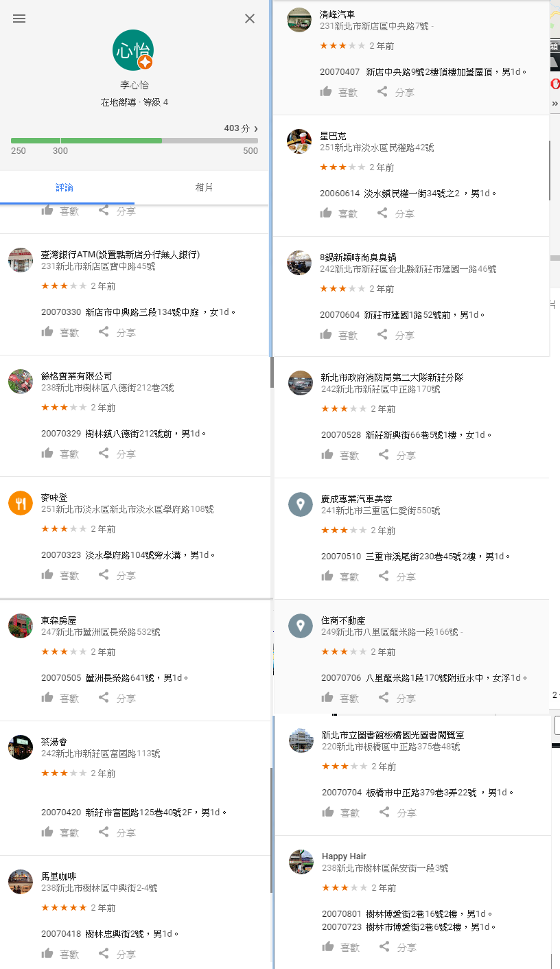Click the points progress bar
Screen dimensions: 560x969
135,141
